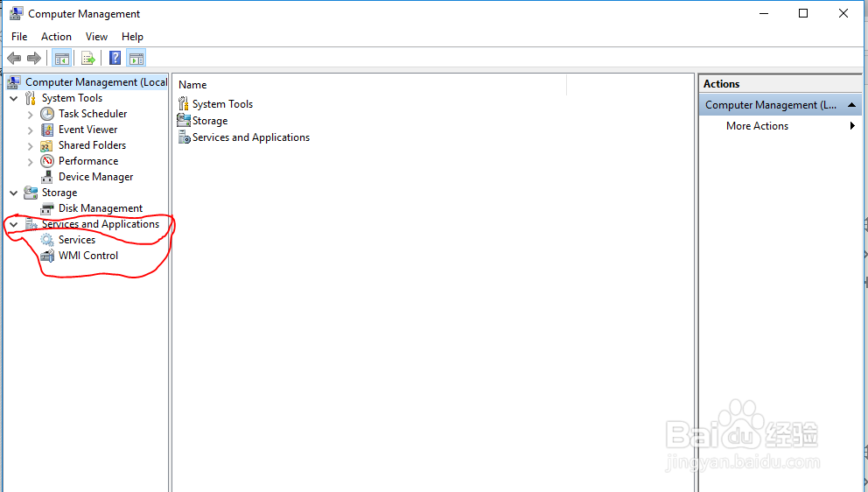Click the Task Scheduler clock icon
The height and width of the screenshot is (492, 868).
pos(47,114)
